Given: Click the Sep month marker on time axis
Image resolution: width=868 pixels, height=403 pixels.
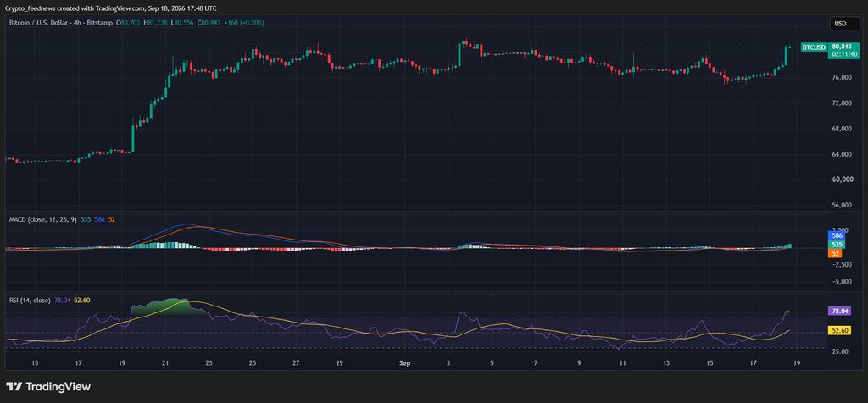Looking at the screenshot, I should (x=404, y=363).
